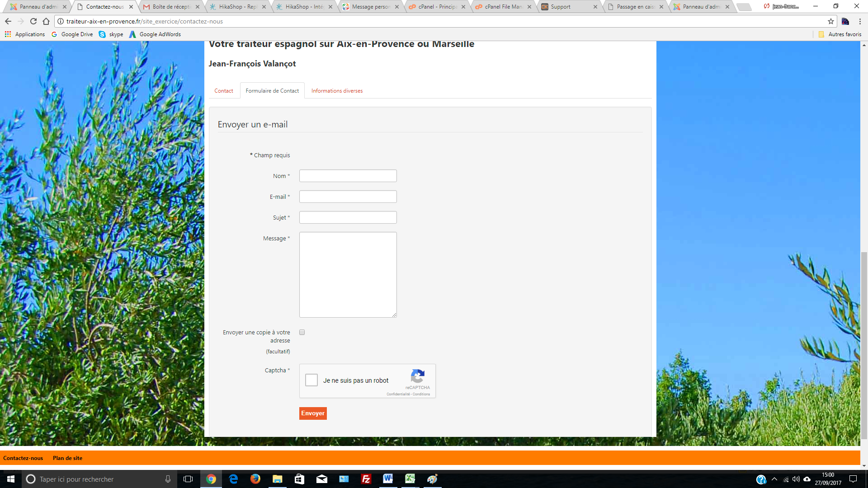This screenshot has height=488, width=868.
Task: Click into the Sujet input field
Action: (x=348, y=217)
